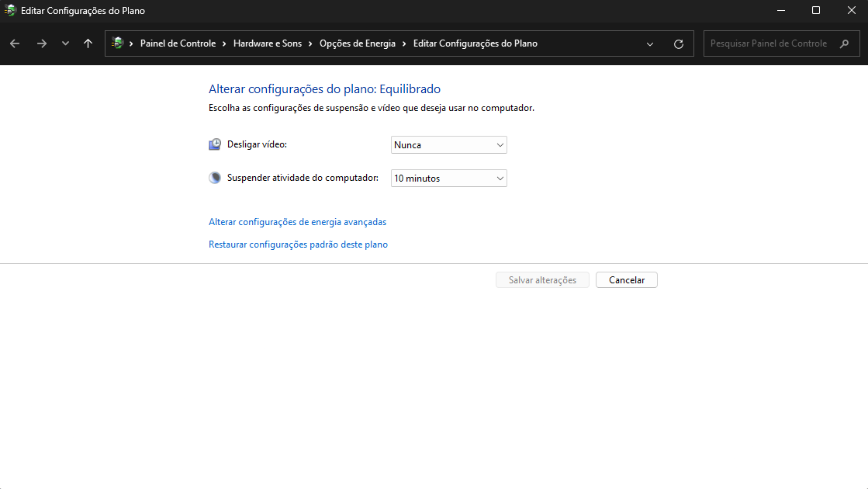Viewport: 868px width, 489px height.
Task: Go up one level with up arrow
Action: [88, 43]
